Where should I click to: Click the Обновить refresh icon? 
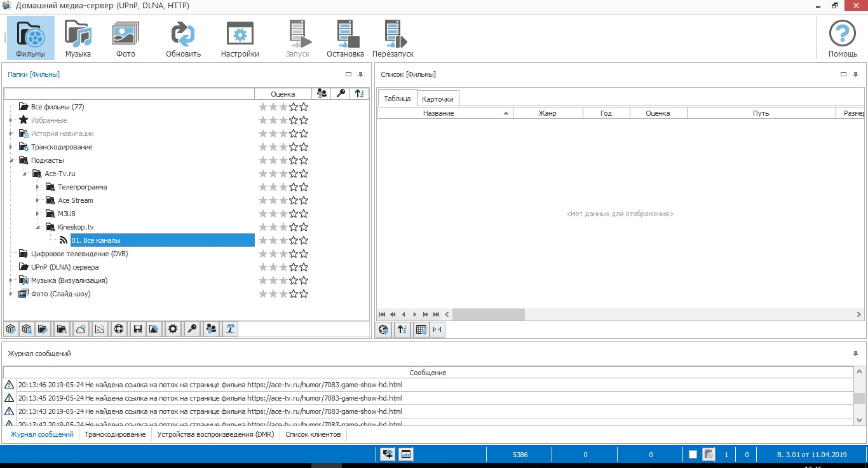coord(183,38)
